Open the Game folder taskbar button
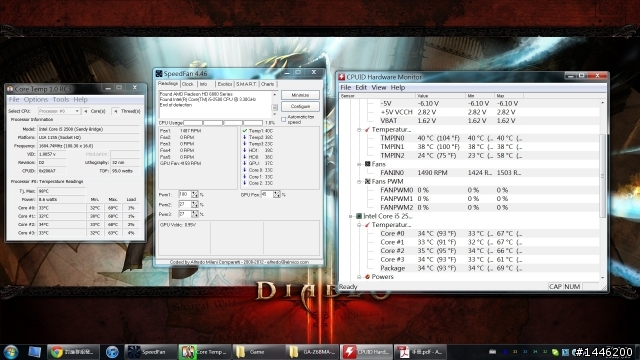The image size is (640, 360). [x=259, y=352]
